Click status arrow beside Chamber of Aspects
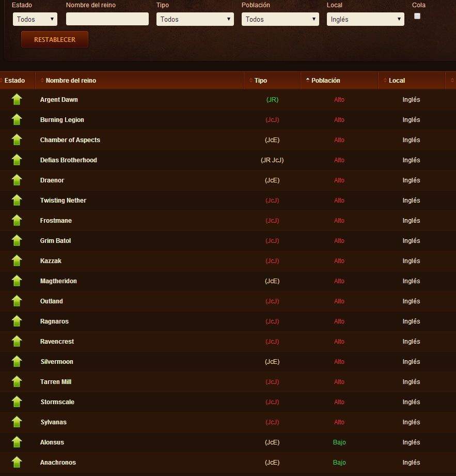Image resolution: width=456 pixels, height=476 pixels. pos(17,140)
